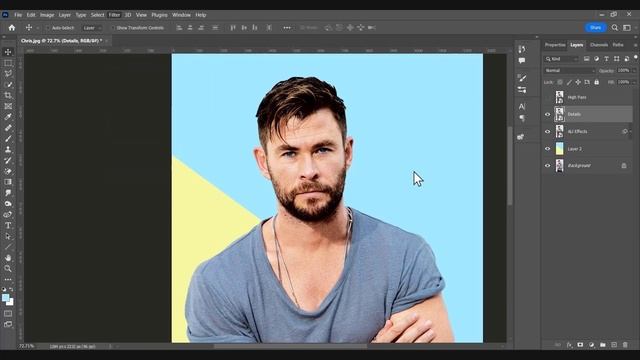Open the Fill slider dropdown arrow
Screen dimensions: 640x360
[634, 82]
